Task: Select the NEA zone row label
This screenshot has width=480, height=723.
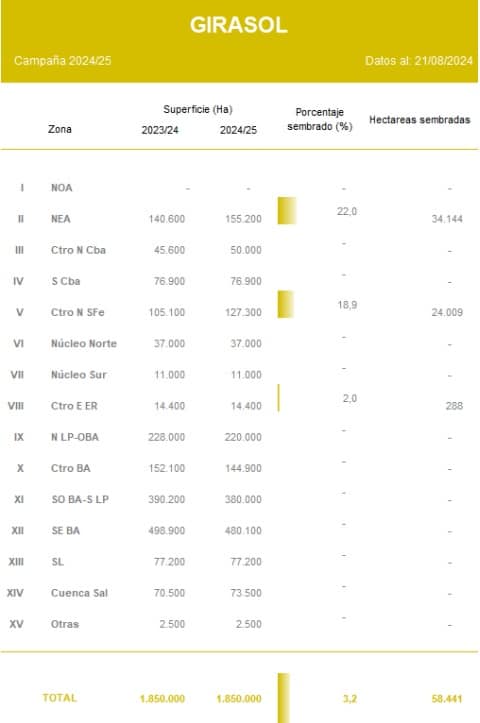Action: point(61,219)
